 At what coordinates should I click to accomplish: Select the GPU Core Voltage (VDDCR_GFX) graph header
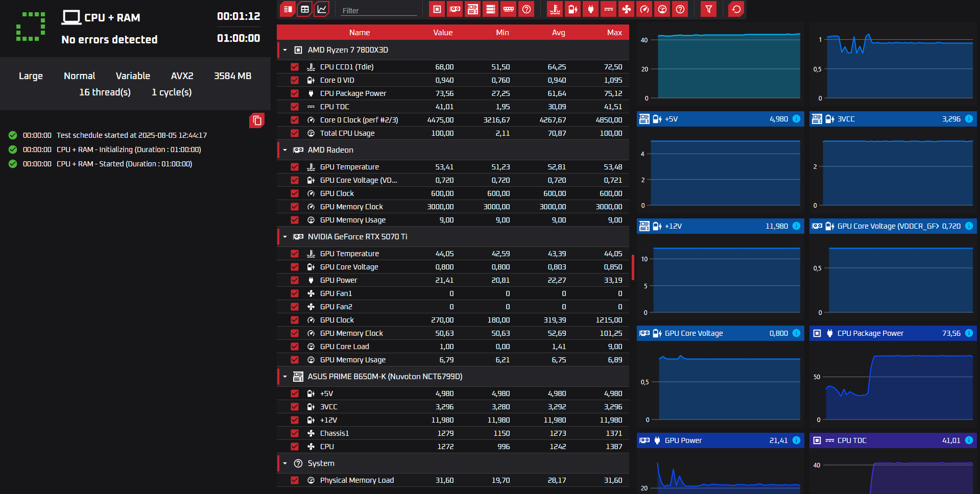tap(893, 226)
